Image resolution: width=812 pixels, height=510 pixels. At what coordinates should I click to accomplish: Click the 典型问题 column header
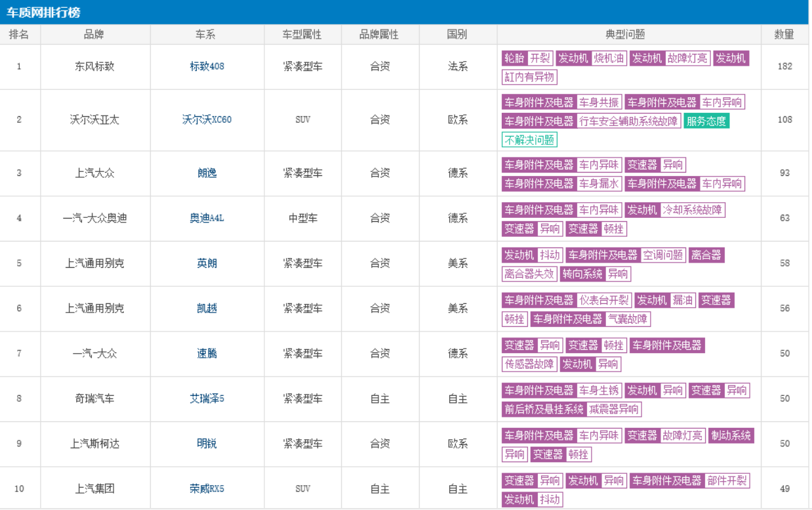point(625,35)
